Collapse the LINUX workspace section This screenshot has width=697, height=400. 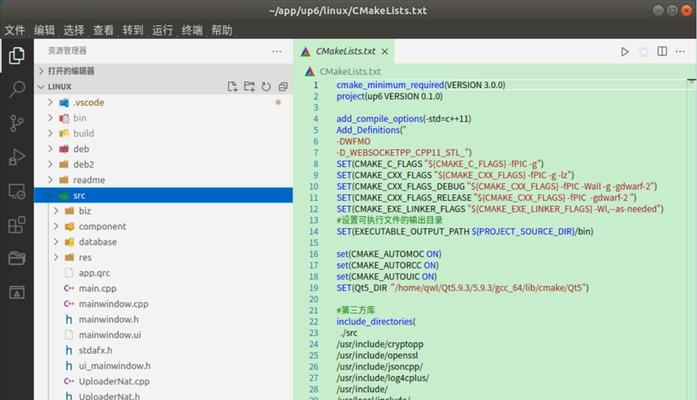[41, 87]
